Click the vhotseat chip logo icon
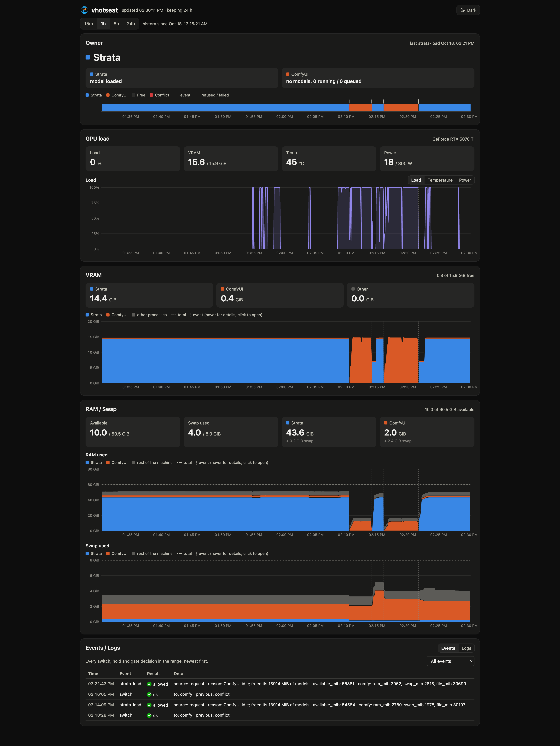The image size is (560, 746). (85, 10)
